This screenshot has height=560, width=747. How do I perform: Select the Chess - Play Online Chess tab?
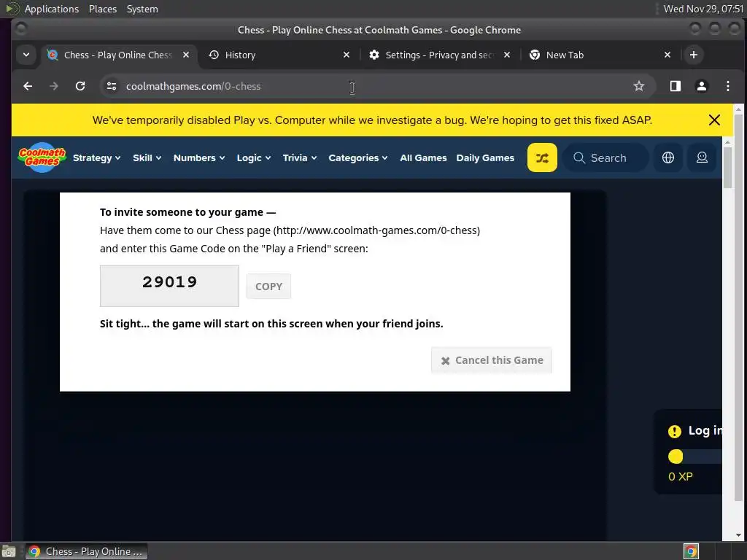119,55
